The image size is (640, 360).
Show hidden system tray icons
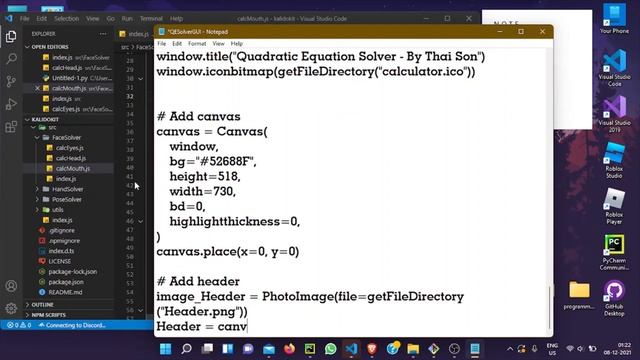pyautogui.click(x=510, y=349)
